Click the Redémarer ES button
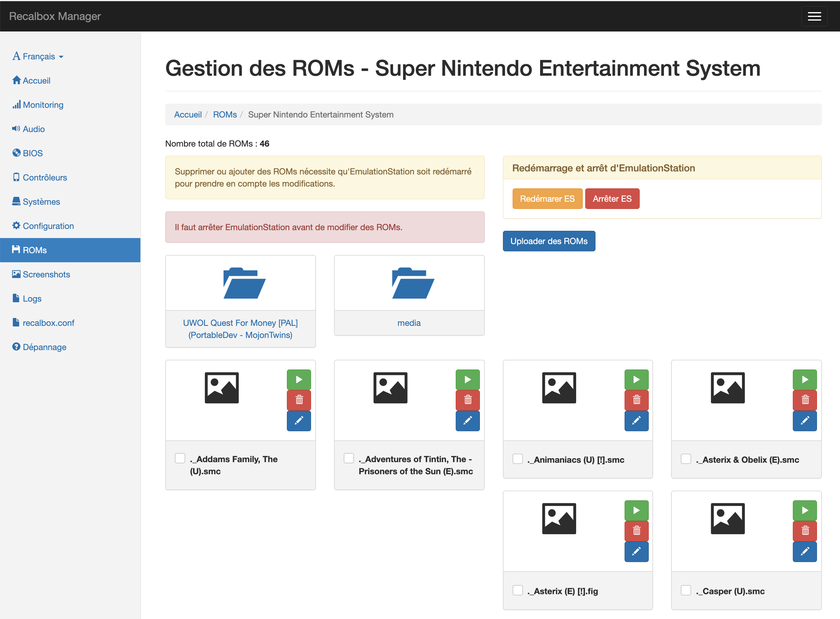This screenshot has width=840, height=619. click(547, 199)
